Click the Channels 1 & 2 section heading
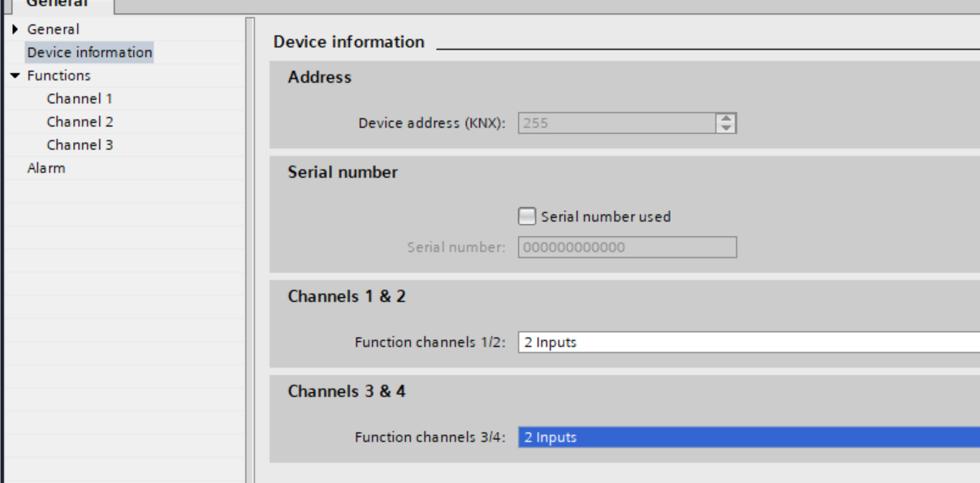980x483 pixels. [347, 296]
